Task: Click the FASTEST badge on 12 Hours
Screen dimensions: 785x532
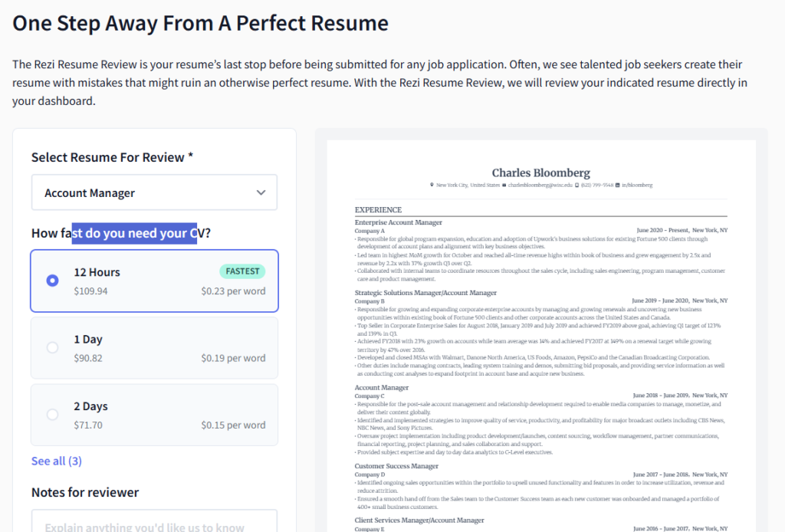Action: click(x=242, y=271)
